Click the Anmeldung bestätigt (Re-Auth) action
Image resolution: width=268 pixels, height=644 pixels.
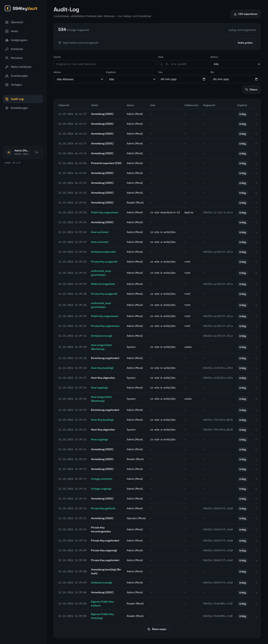click(106, 572)
